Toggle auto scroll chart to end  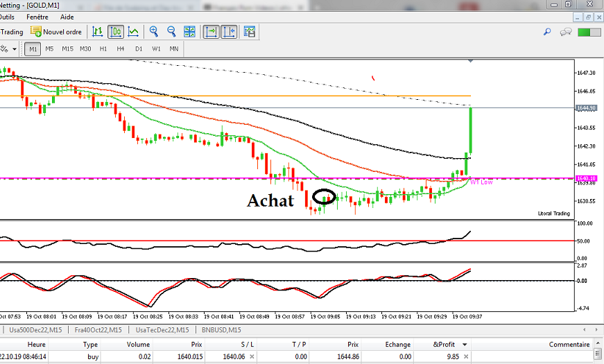[x=211, y=32]
